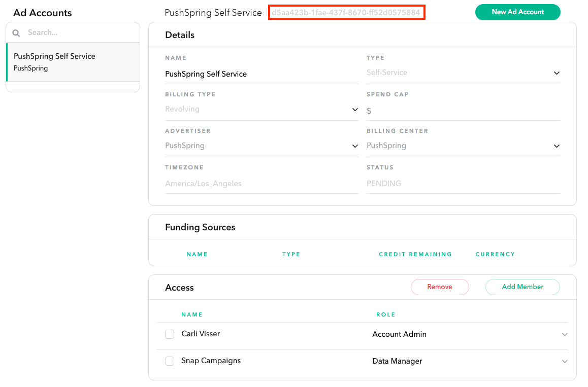Select PushSpring Self Service account in sidebar
588x387 pixels.
73,62
